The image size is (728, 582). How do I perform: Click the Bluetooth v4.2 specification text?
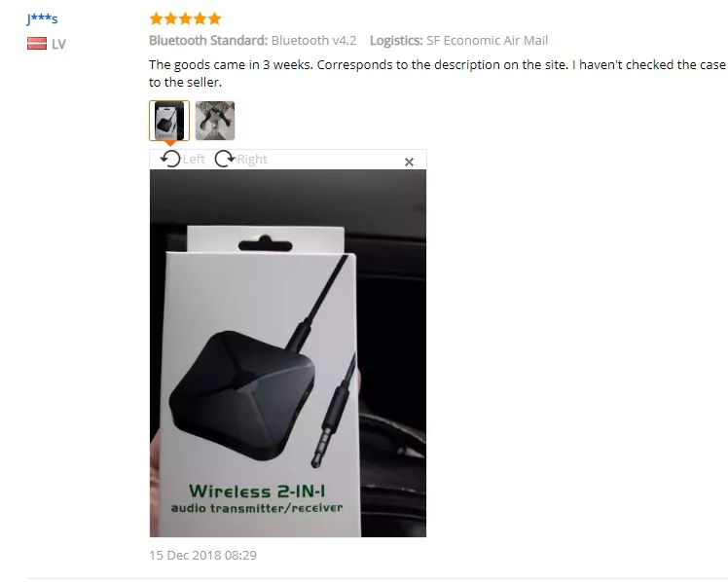(313, 40)
